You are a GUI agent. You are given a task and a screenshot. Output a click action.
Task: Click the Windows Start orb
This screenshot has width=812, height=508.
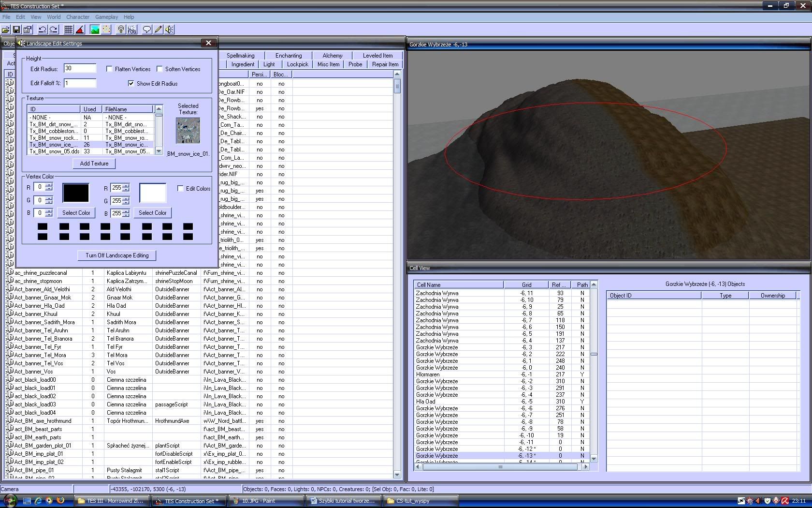coord(10,501)
